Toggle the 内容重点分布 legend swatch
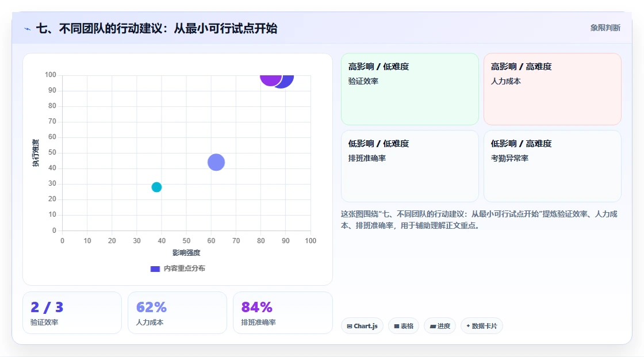 pos(155,268)
